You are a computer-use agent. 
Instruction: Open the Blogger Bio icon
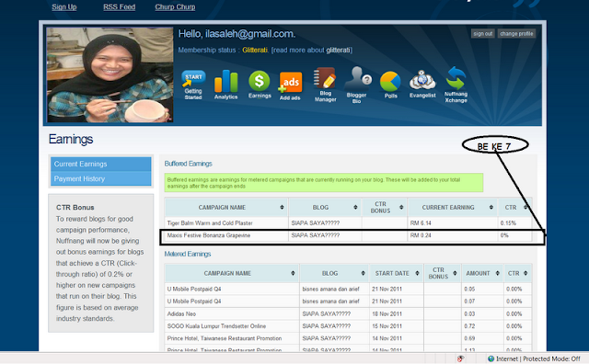[357, 85]
